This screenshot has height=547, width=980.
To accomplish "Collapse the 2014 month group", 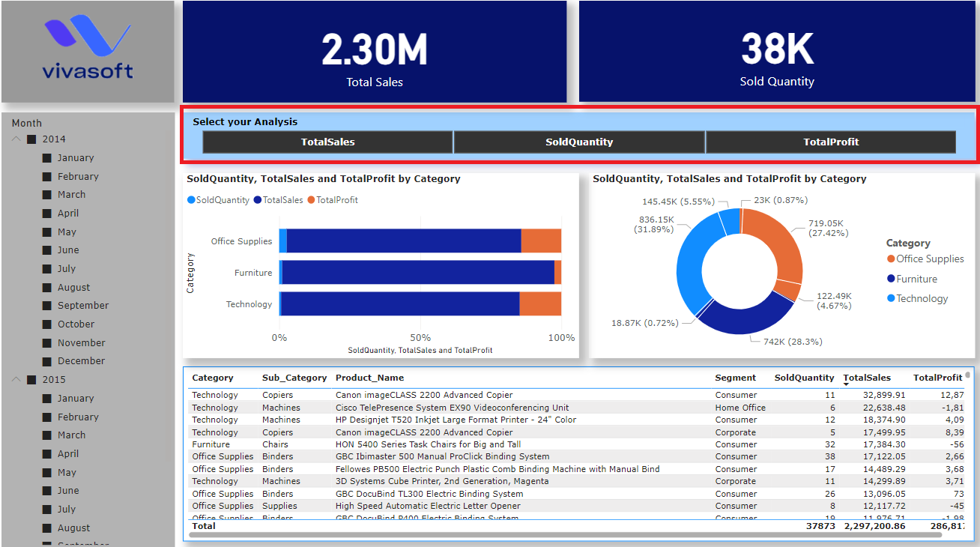I will [16, 139].
